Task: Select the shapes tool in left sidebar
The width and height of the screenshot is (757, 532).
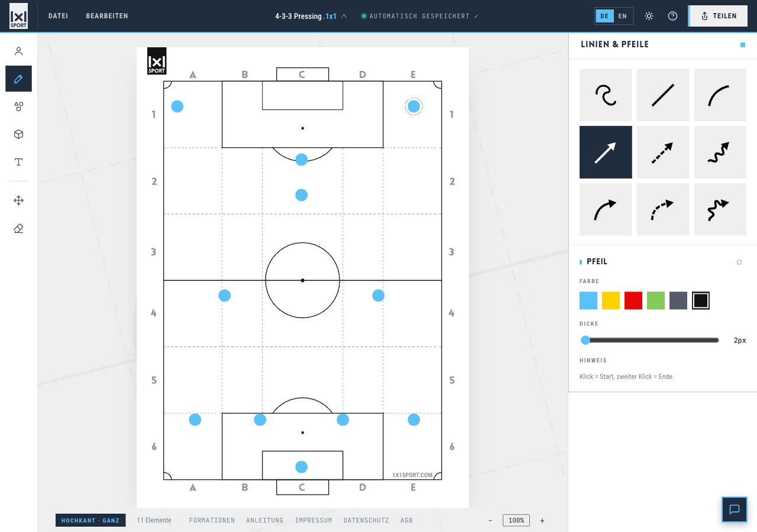Action: pyautogui.click(x=18, y=106)
